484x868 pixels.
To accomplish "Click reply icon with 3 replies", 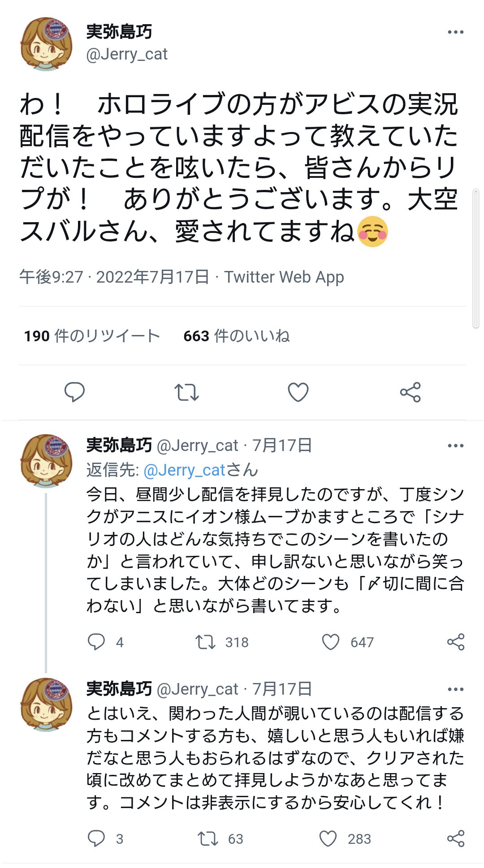I will (x=96, y=838).
